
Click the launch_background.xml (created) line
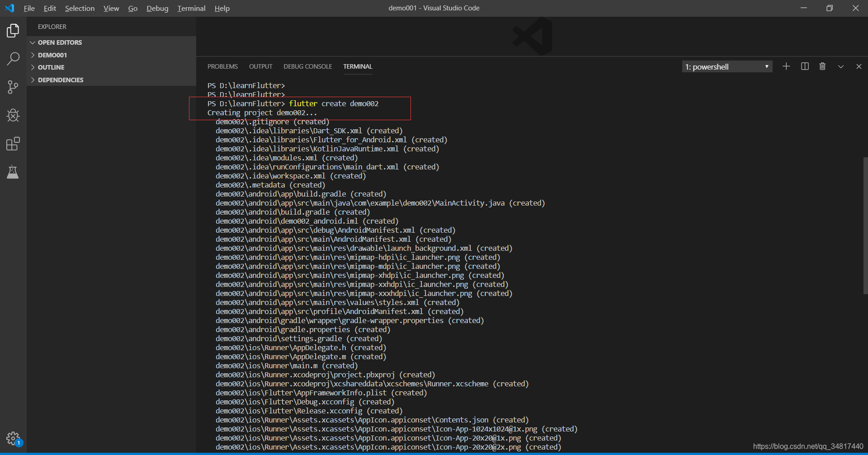[364, 248]
